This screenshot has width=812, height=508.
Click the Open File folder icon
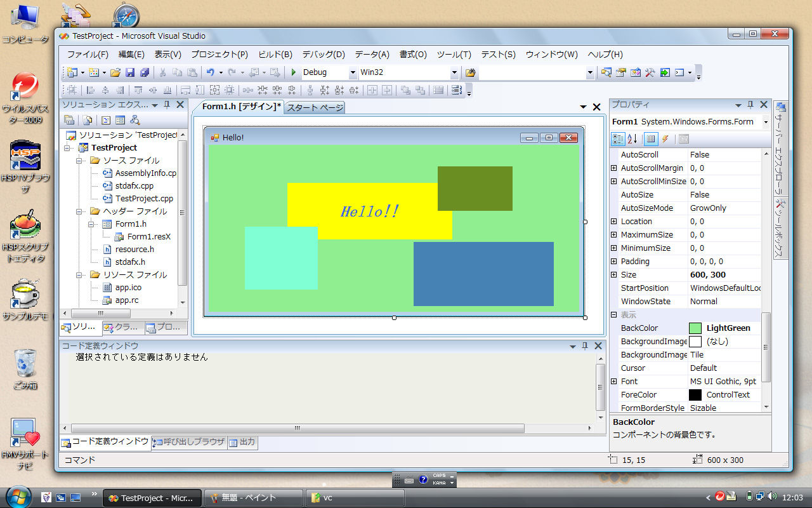(x=115, y=72)
